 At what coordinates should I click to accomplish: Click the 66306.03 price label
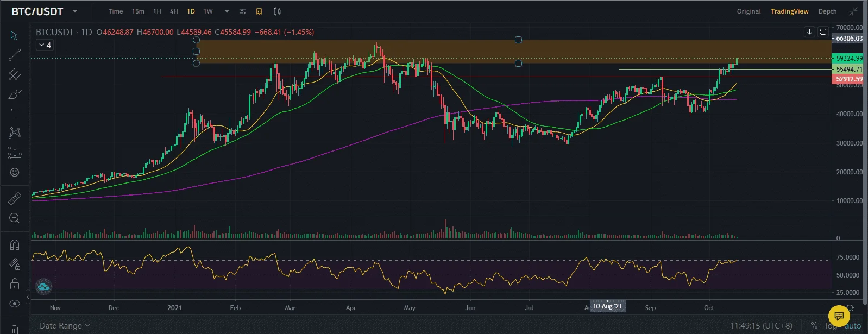(849, 39)
